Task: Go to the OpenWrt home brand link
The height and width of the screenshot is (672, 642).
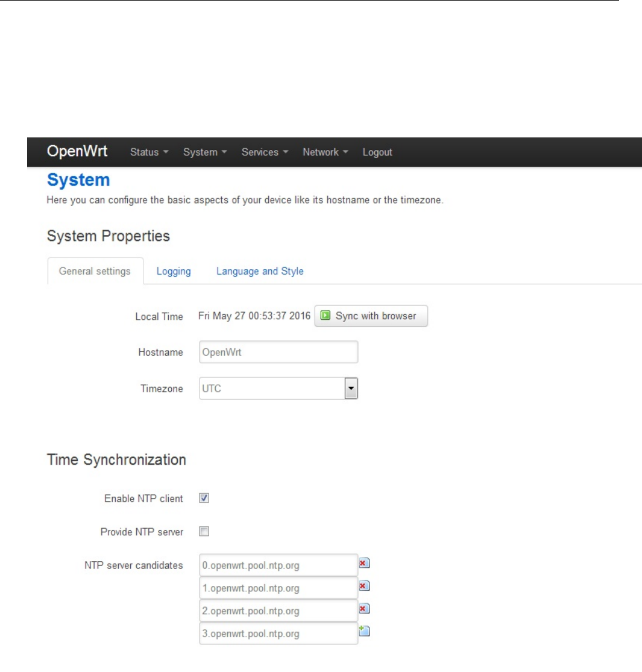Action: (77, 151)
